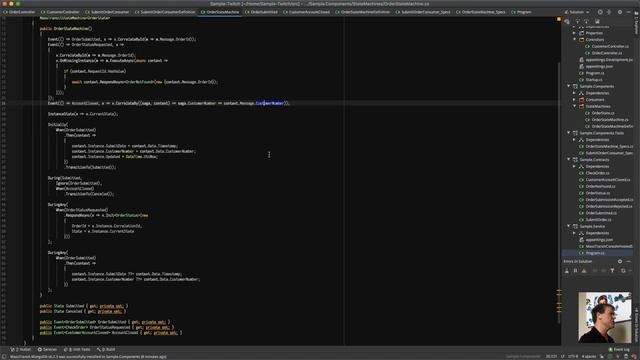The image size is (640, 360).
Task: Click the third icon in the Explorer toolbar row
Action: tap(587, 21)
